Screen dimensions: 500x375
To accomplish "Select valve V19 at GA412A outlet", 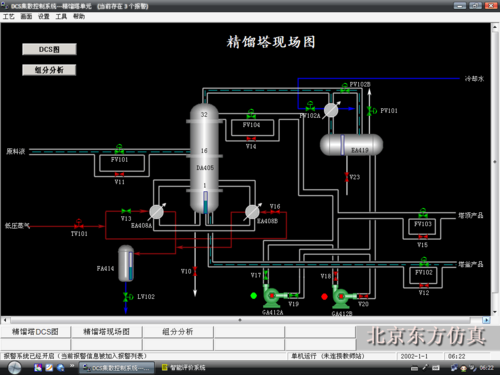I will 293,296.
